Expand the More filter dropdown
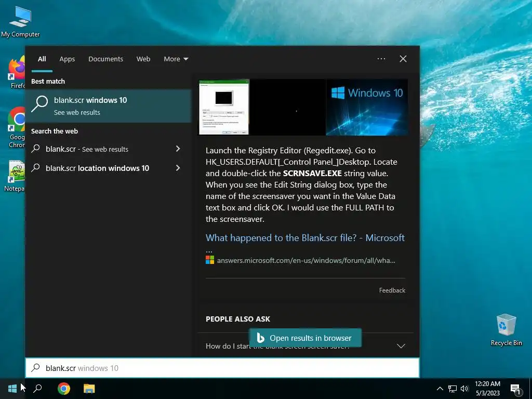The image size is (532, 399). click(x=176, y=59)
